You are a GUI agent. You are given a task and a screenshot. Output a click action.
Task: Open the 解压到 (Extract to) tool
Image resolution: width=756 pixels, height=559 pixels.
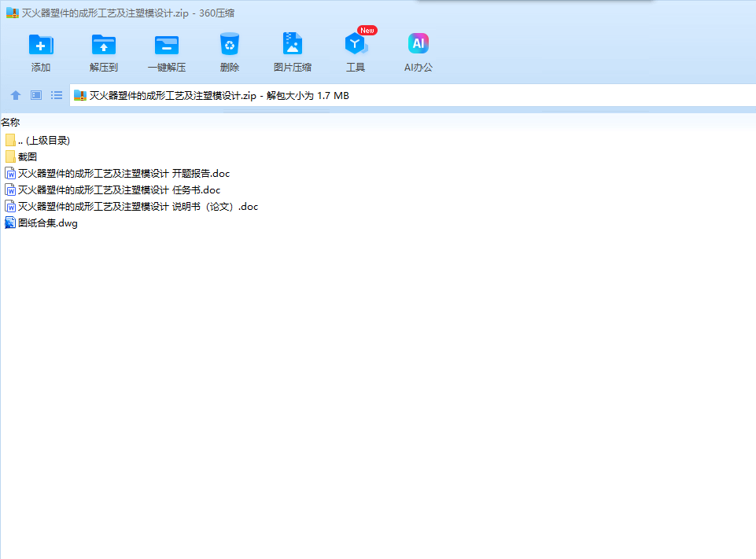point(104,46)
